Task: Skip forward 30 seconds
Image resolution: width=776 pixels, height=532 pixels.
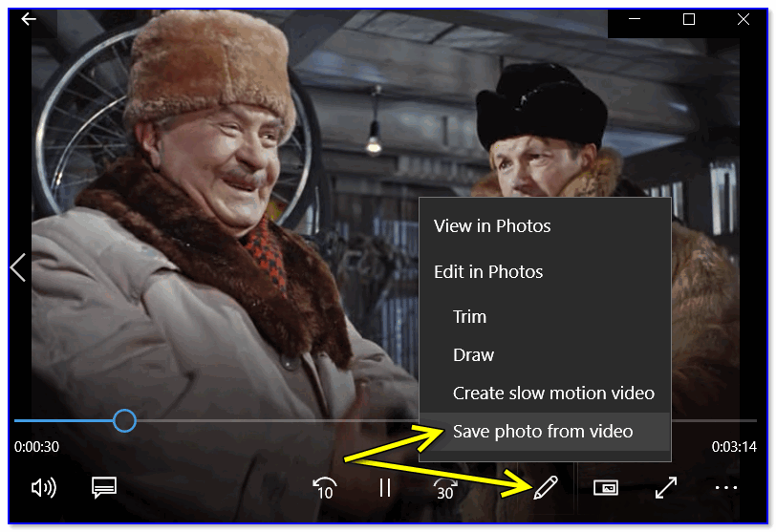Action: [445, 488]
